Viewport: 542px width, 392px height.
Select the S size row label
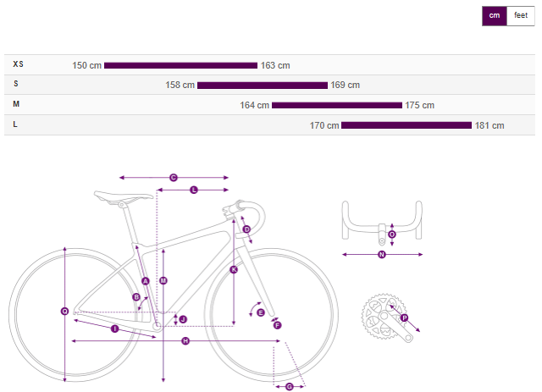pos(16,84)
